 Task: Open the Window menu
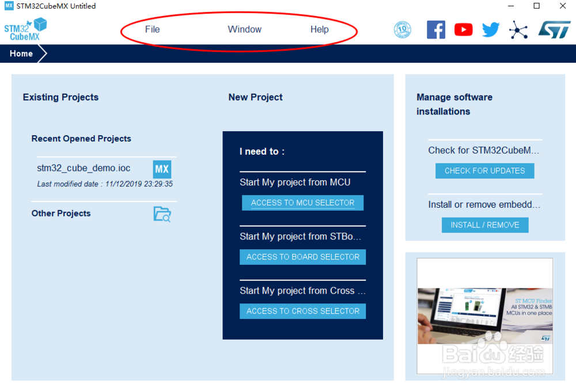pos(244,29)
